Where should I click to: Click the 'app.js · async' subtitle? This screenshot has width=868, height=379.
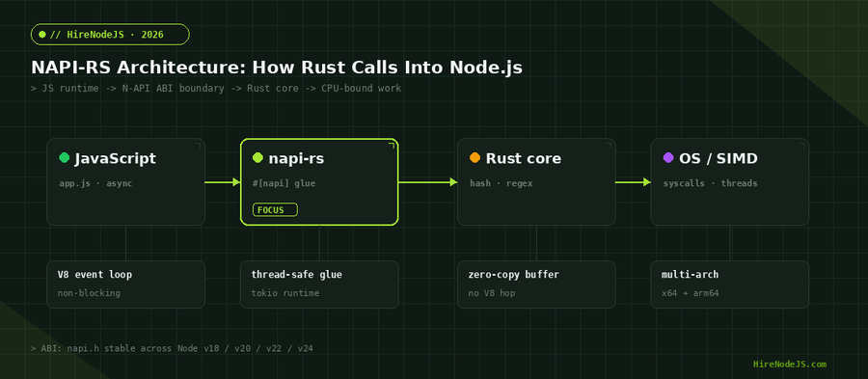point(95,183)
